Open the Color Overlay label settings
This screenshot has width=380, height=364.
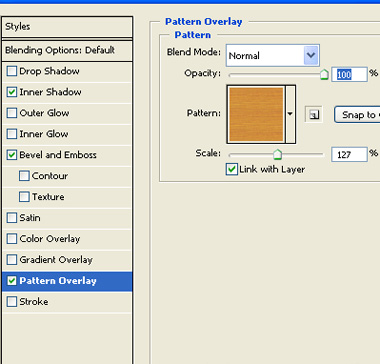[50, 239]
